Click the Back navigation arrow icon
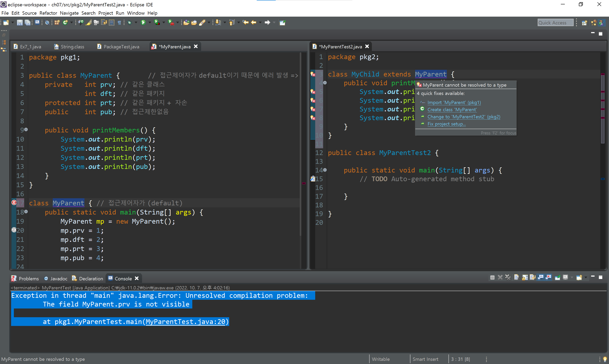Image resolution: width=609 pixels, height=364 pixels. 254,23
